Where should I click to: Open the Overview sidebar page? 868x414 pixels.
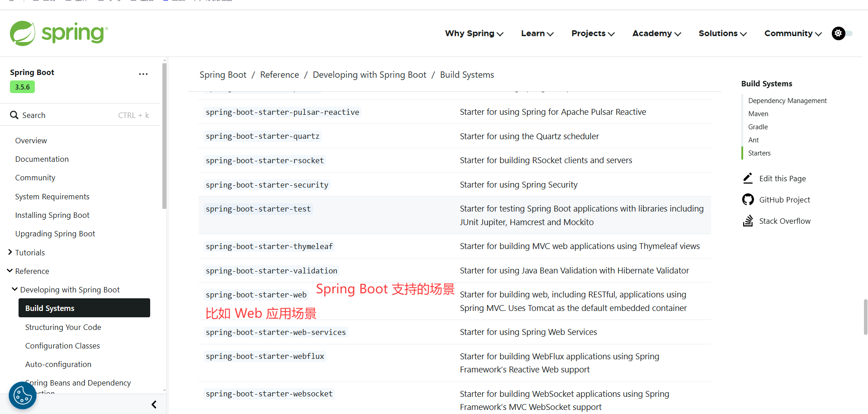tap(31, 141)
